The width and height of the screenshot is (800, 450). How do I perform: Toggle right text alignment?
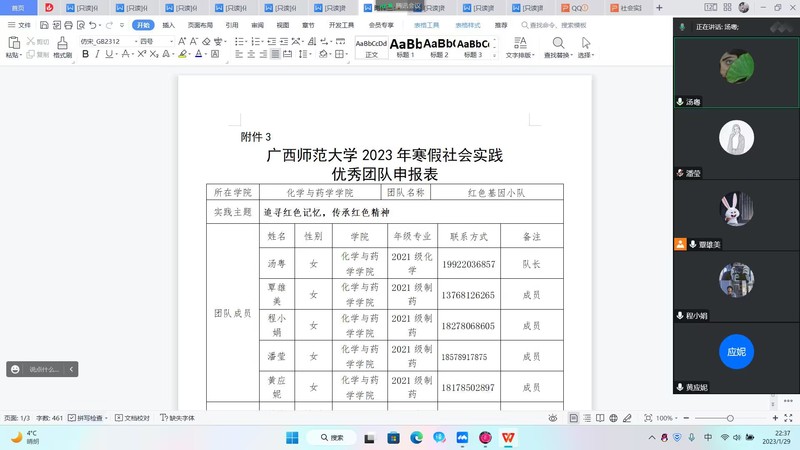[x=263, y=54]
